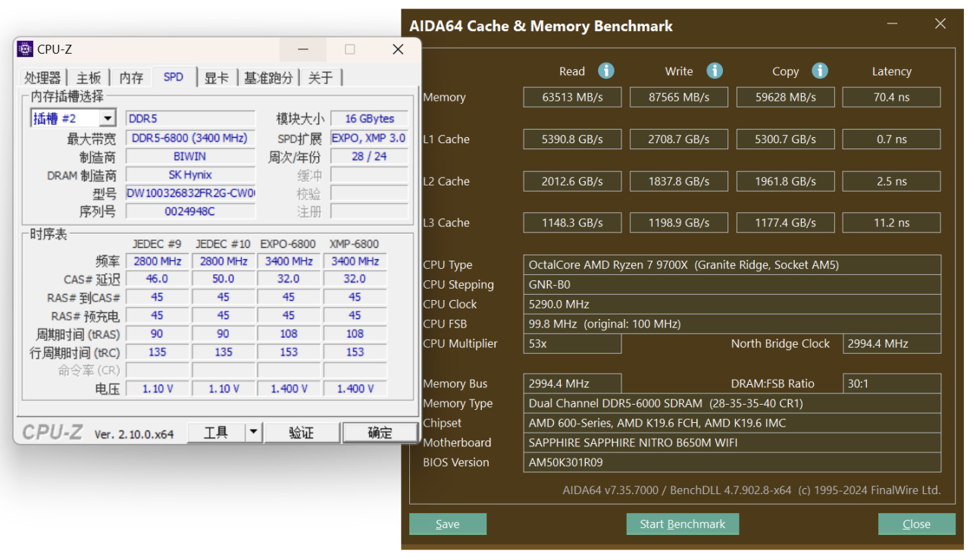The height and width of the screenshot is (560, 970).
Task: Click the part number field DW100326832FR2G
Action: coord(190,193)
